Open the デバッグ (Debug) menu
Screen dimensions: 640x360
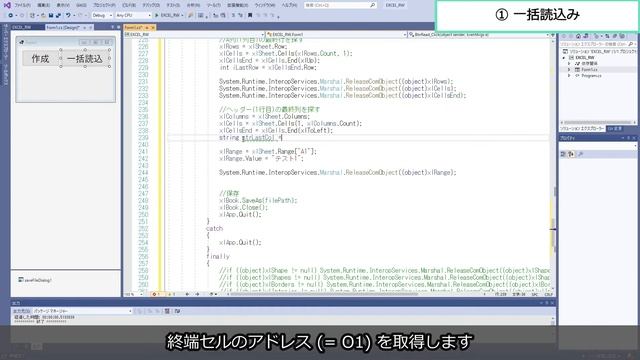[151, 5]
